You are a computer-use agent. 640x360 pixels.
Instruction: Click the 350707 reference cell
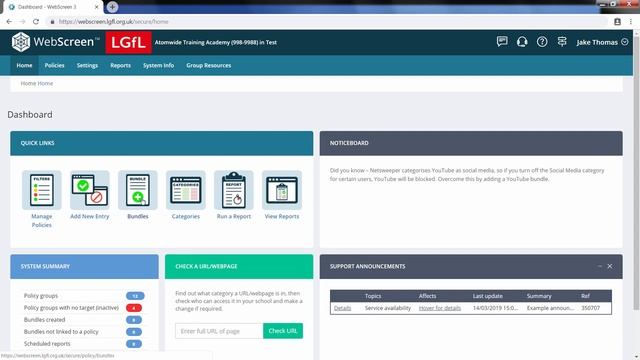tap(591, 308)
